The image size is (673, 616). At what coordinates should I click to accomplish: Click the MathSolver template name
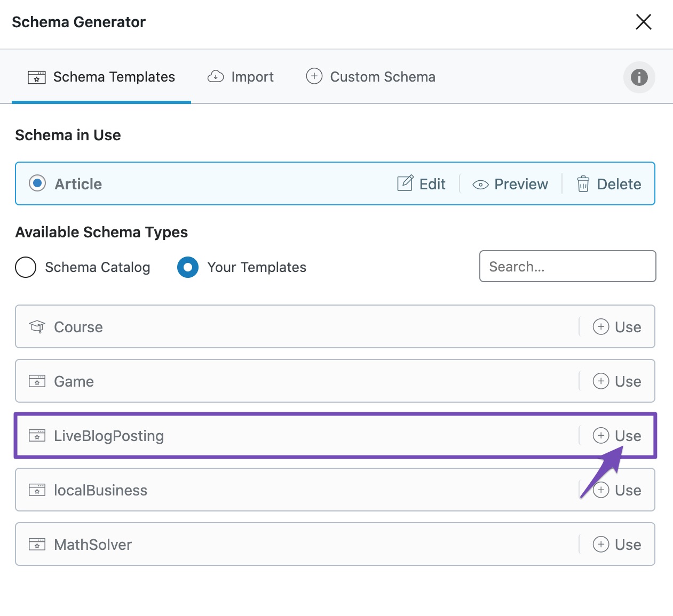93,545
